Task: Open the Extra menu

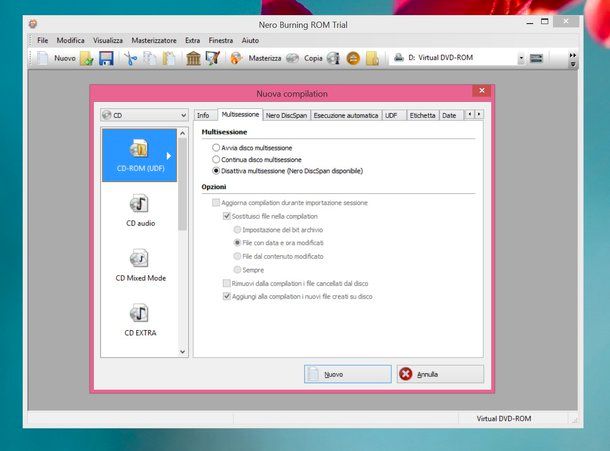Action: [x=193, y=40]
